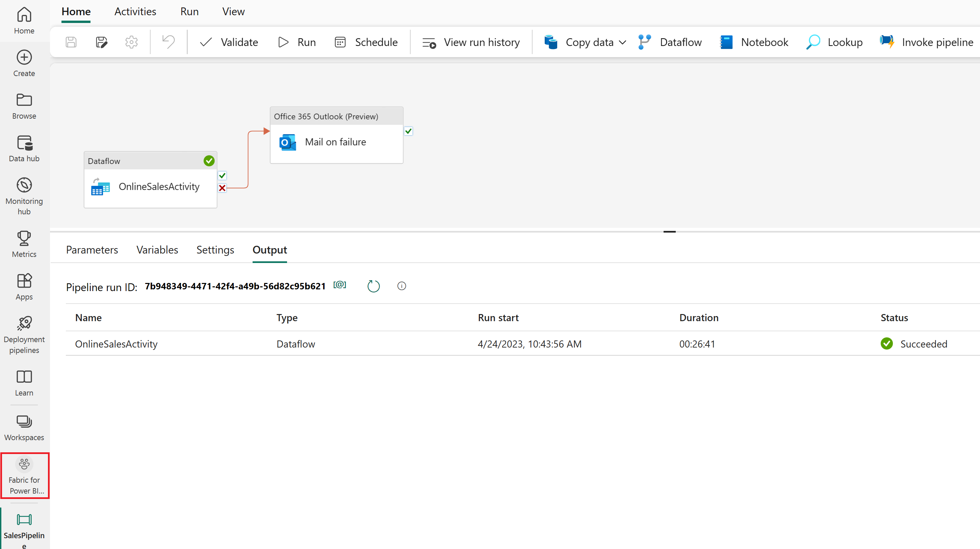The height and width of the screenshot is (549, 980).
Task: Click the success checkmark on OnlineSalesActivity
Action: click(x=222, y=176)
